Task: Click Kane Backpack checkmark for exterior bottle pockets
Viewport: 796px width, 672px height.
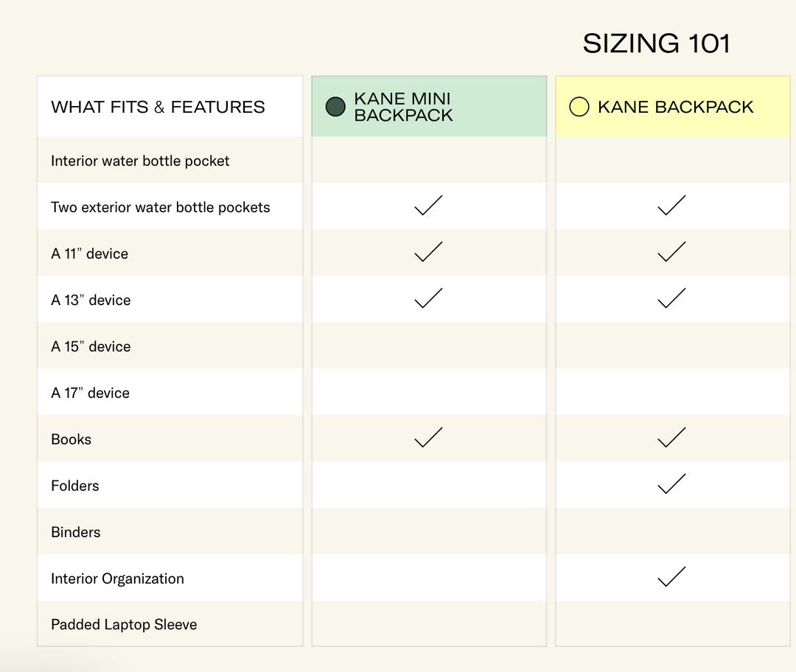Action: click(671, 206)
